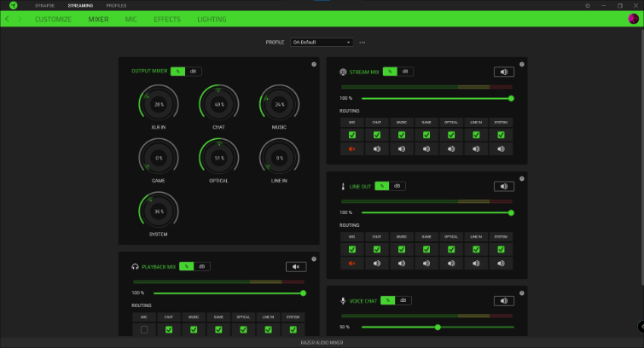Open help for the Voice Chat panel
The image size is (644, 348).
pyautogui.click(x=522, y=293)
